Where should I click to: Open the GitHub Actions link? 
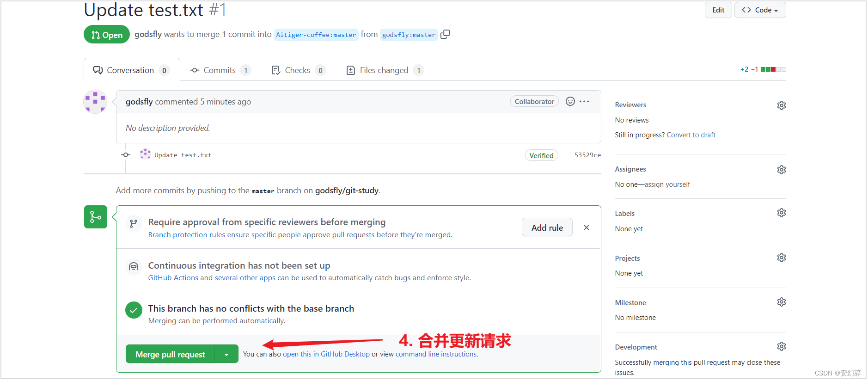[173, 278]
